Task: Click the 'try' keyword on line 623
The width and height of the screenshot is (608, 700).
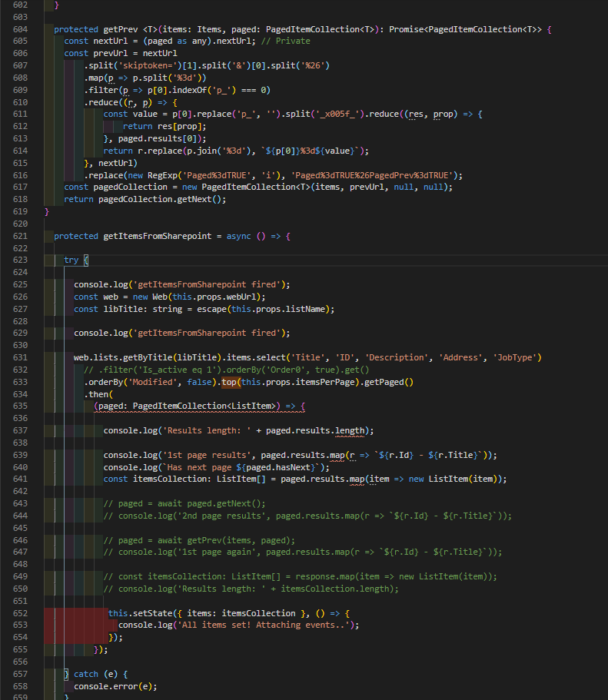Action: 71,260
